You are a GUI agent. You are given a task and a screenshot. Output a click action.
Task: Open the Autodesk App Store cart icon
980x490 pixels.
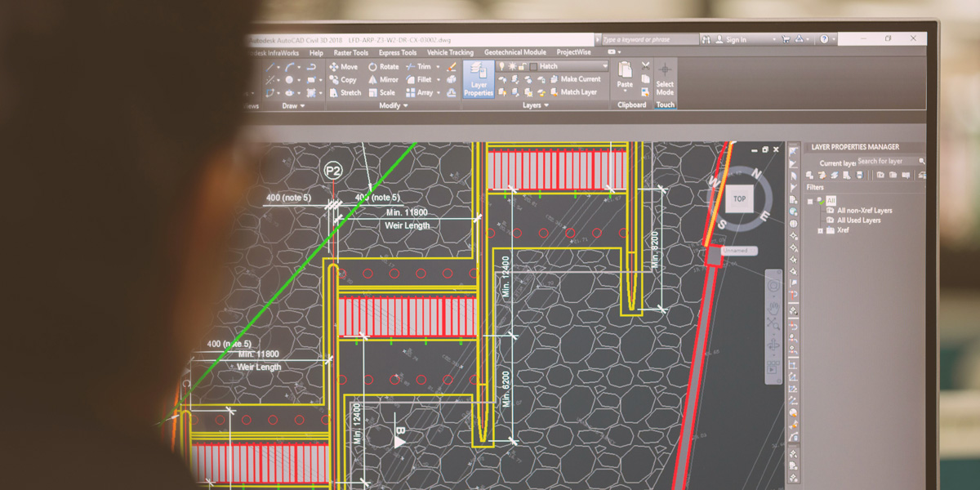click(x=786, y=39)
